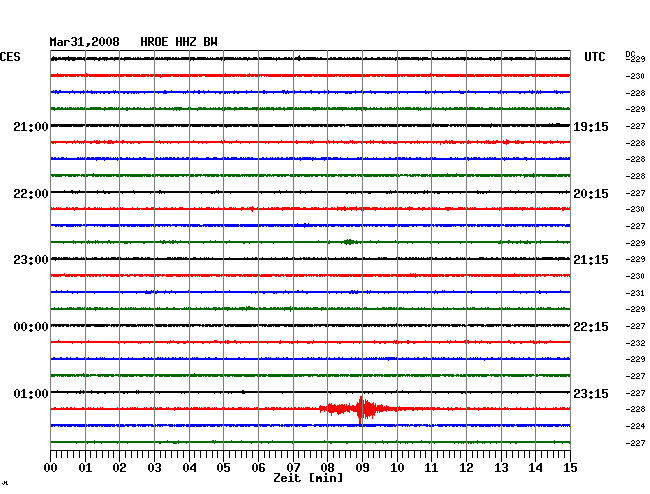Click the 08 minute axis tick label
The width and height of the screenshot is (650, 494).
coord(327,467)
